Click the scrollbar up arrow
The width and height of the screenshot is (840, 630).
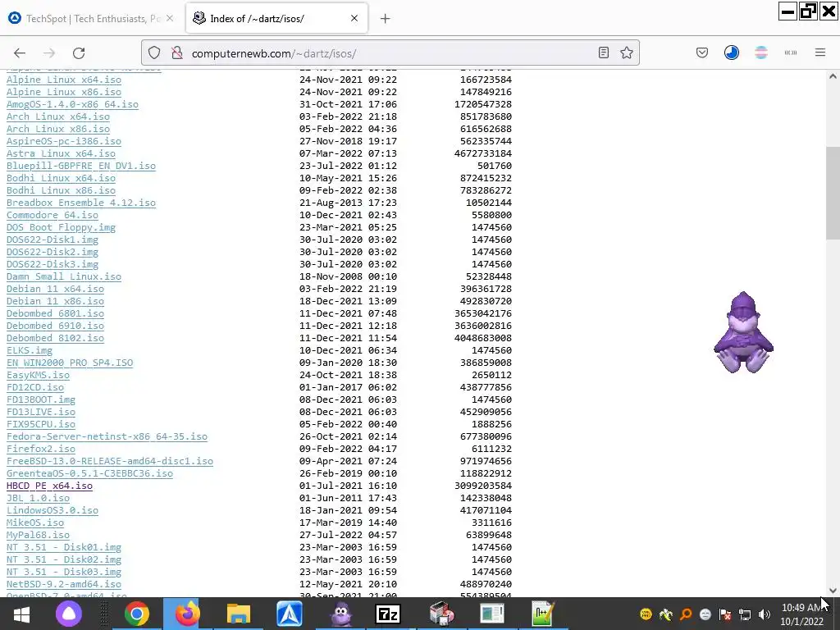(x=833, y=76)
